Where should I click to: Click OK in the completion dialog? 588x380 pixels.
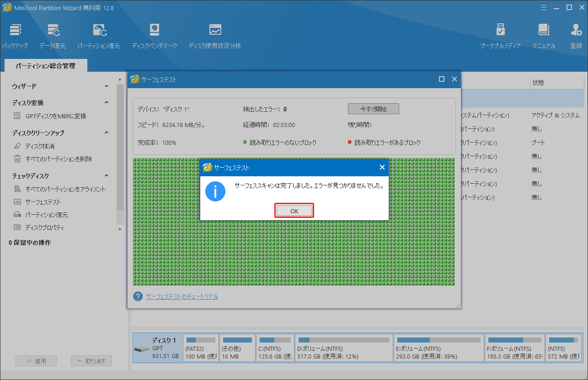pyautogui.click(x=294, y=211)
